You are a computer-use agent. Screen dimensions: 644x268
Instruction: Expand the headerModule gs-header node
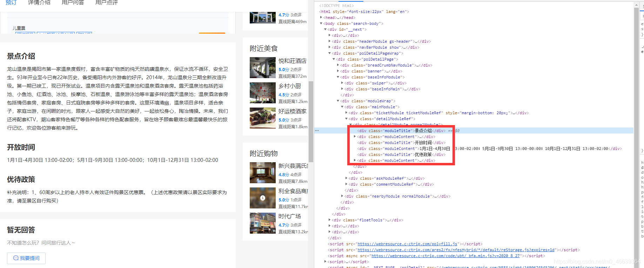(x=329, y=41)
